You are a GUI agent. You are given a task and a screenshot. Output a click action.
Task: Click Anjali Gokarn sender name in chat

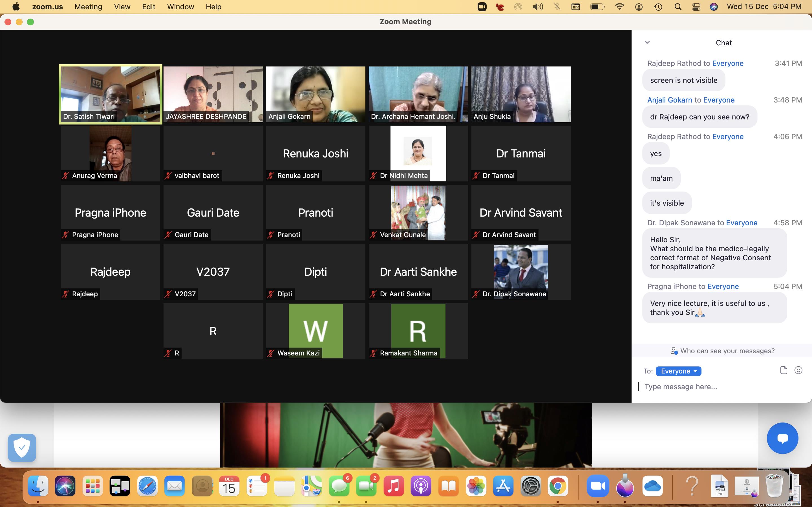tap(669, 100)
